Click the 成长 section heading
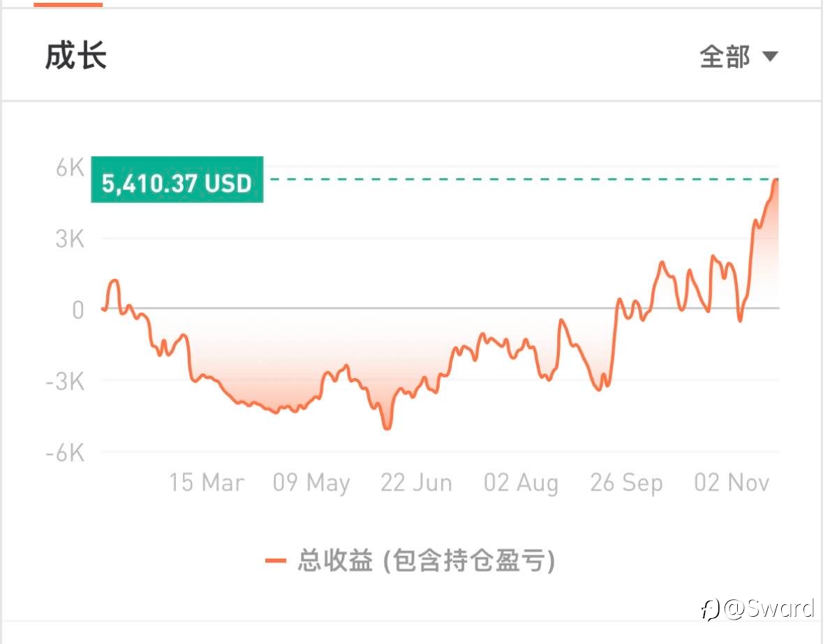This screenshot has height=644, width=823. (x=76, y=56)
